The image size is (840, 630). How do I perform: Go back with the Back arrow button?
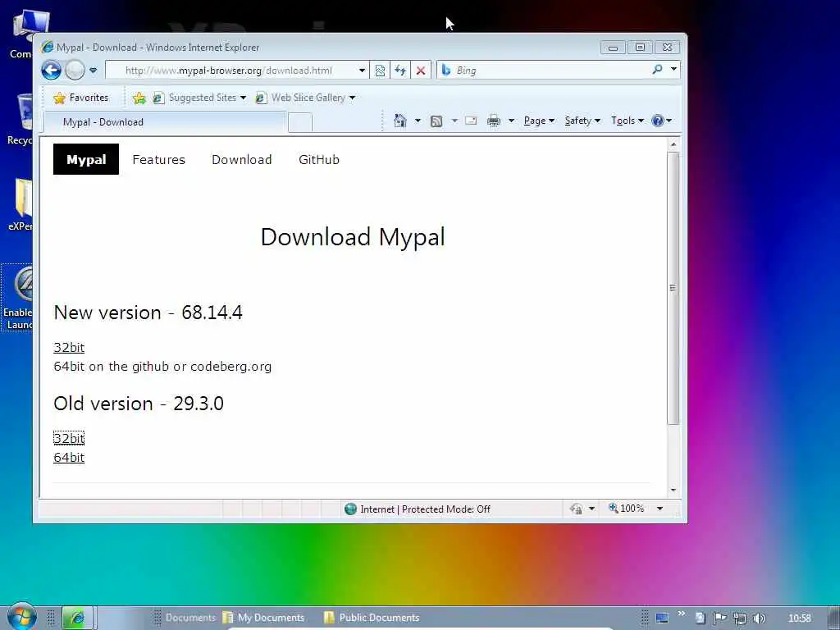[52, 71]
